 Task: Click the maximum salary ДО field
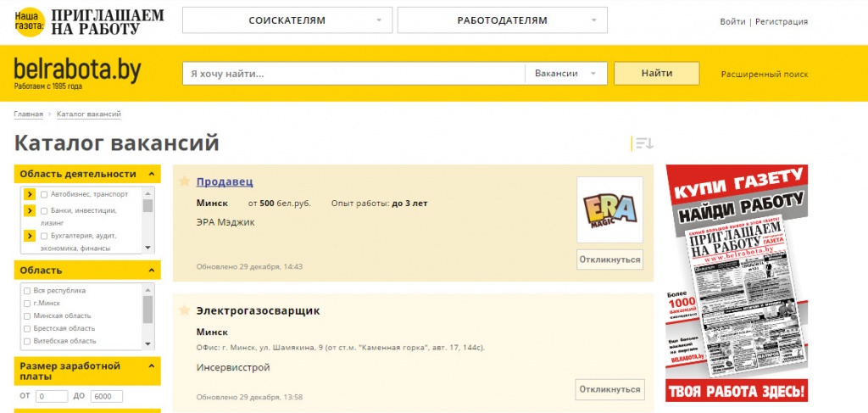pos(106,396)
